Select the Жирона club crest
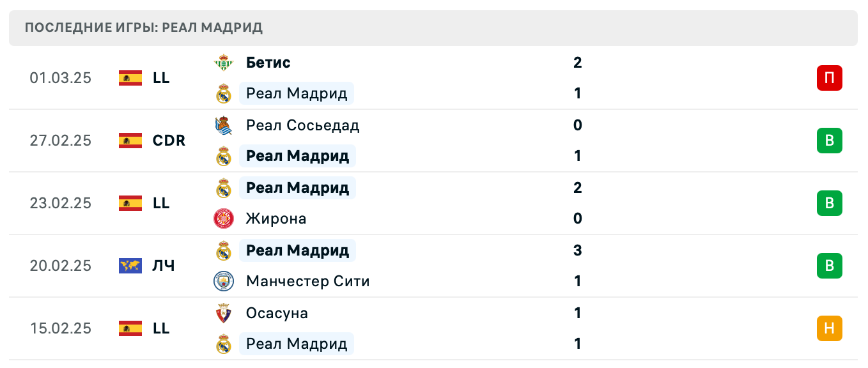Screen dimensions: 868x368 coord(224,218)
